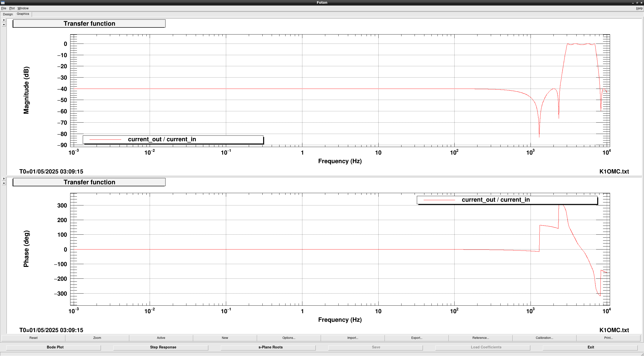644x356 pixels.
Task: Click the phase plot legend current_out / current_in
Action: pyautogui.click(x=507, y=200)
